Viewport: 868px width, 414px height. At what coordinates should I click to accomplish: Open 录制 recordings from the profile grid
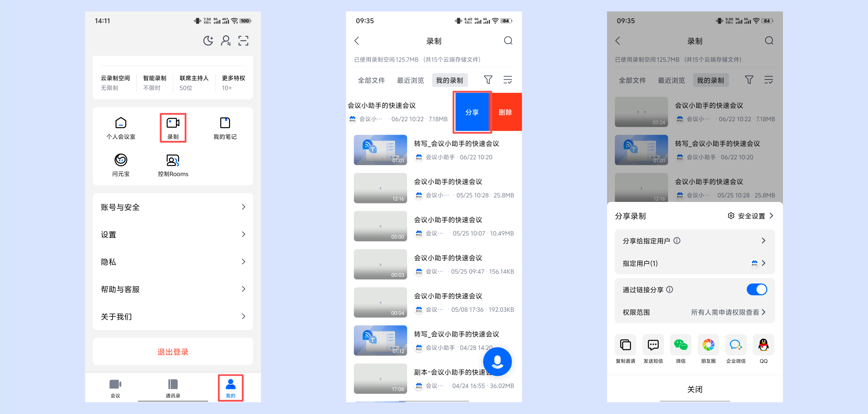(x=173, y=128)
